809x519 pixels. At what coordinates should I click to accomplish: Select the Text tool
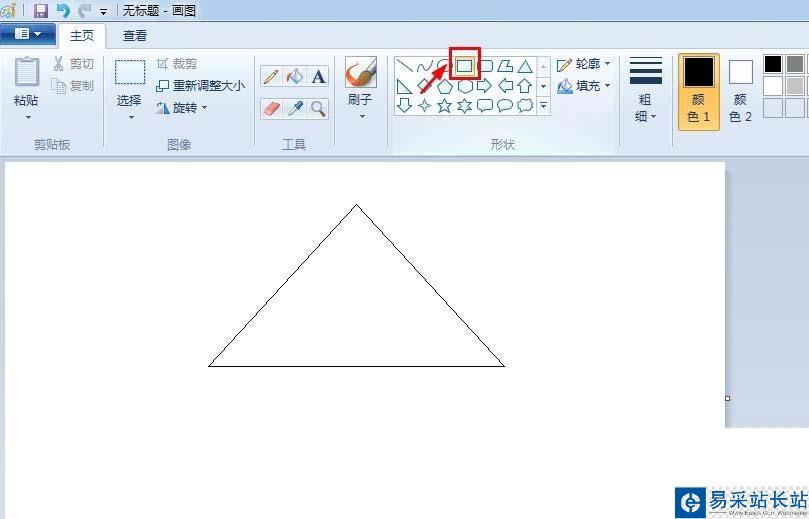318,76
